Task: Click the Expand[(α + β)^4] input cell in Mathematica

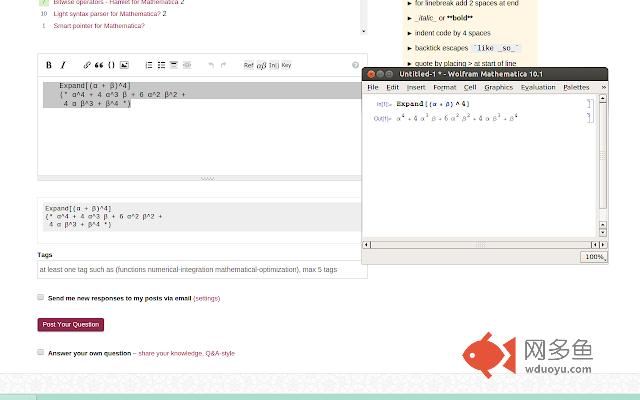Action: [433, 104]
